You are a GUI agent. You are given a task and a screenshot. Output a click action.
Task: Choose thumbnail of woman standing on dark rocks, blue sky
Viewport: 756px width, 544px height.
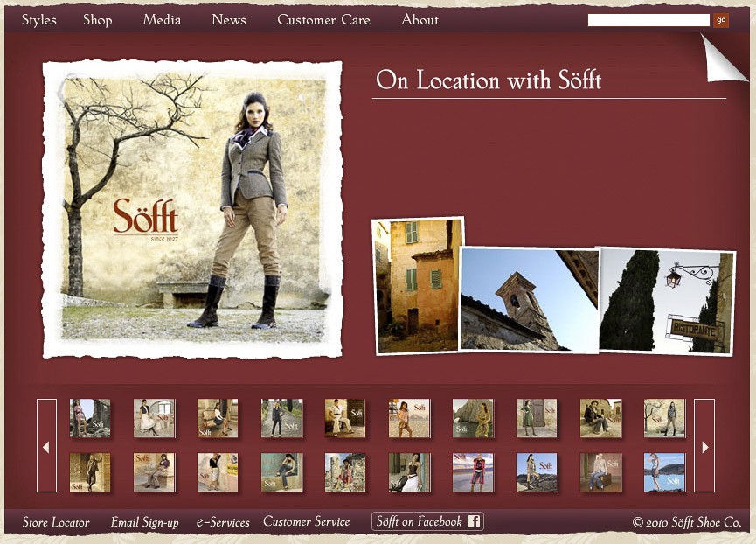[x=537, y=472]
